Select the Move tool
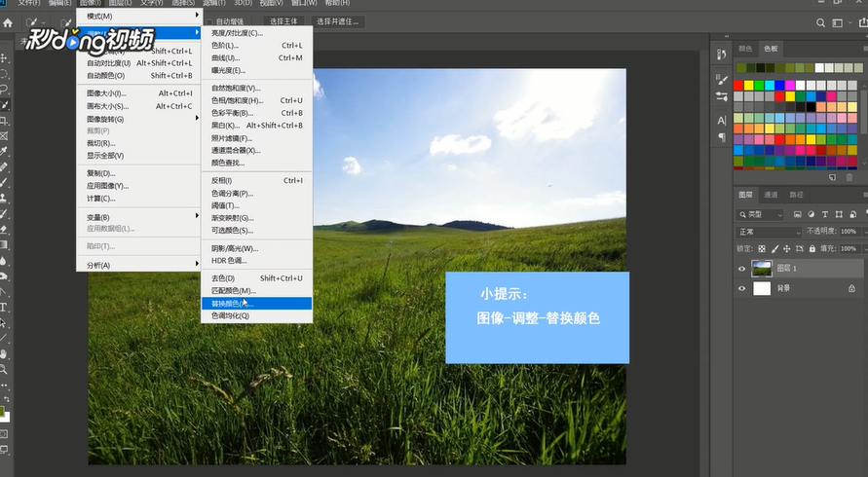Viewport: 868px width, 477px height. [x=4, y=58]
